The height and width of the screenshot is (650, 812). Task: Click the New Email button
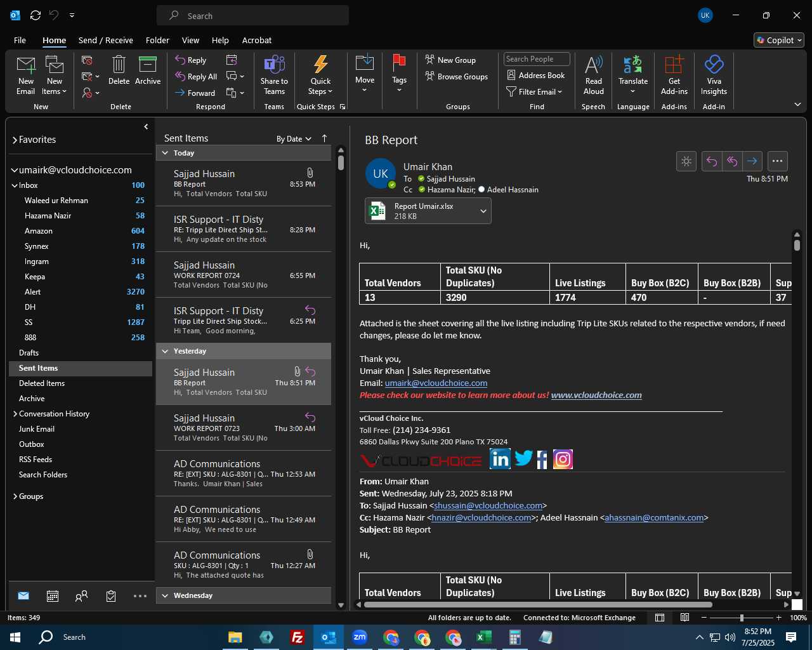click(26, 75)
